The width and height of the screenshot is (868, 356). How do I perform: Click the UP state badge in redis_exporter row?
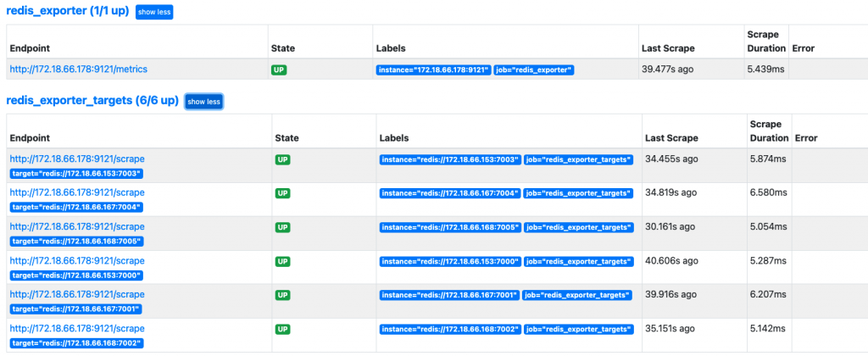click(x=279, y=70)
